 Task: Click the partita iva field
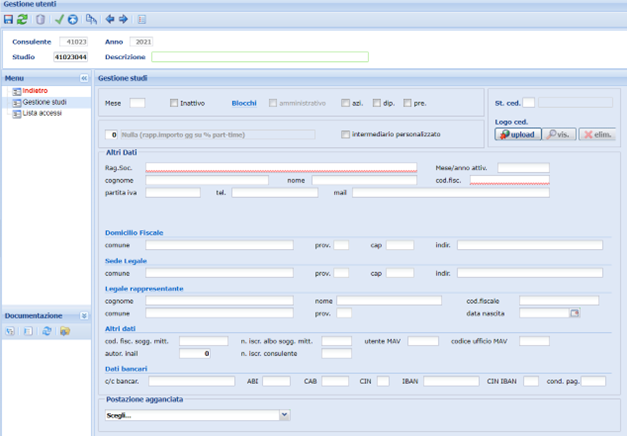[x=173, y=193]
